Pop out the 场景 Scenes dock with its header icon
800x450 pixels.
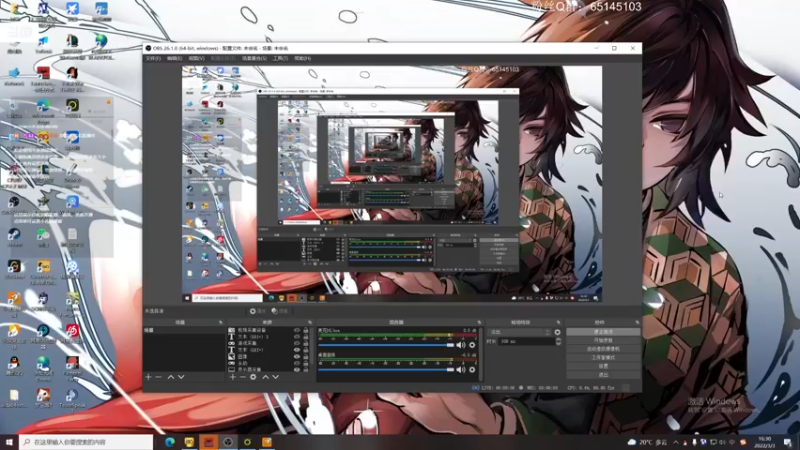221,322
